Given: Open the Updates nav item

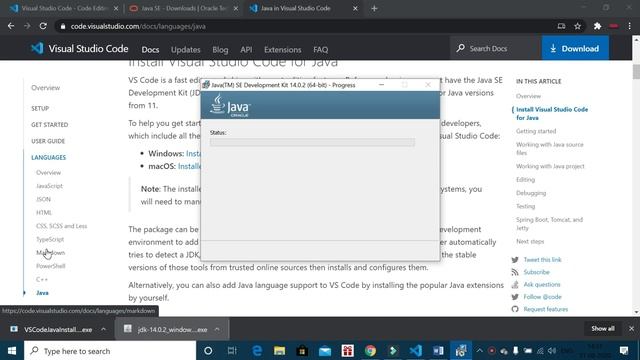Looking at the screenshot, I should point(186,49).
